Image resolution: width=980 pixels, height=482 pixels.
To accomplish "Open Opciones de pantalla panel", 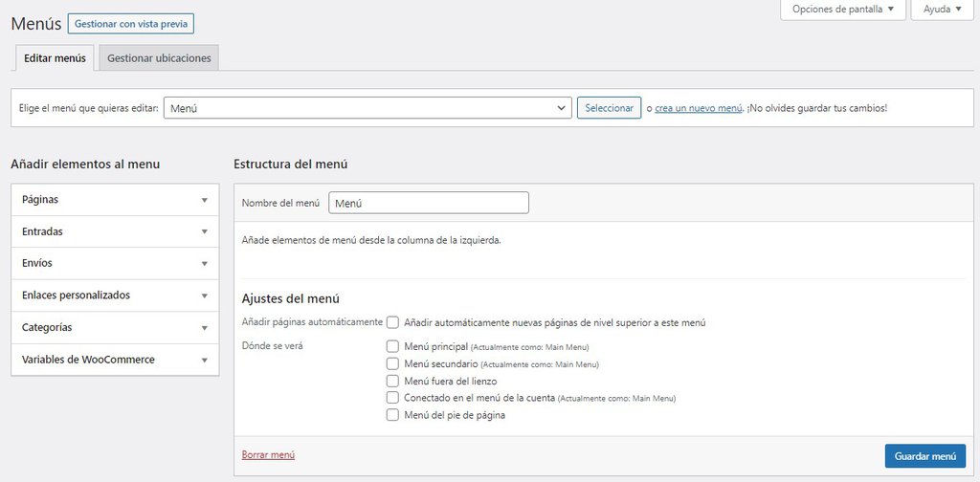I will [x=842, y=10].
